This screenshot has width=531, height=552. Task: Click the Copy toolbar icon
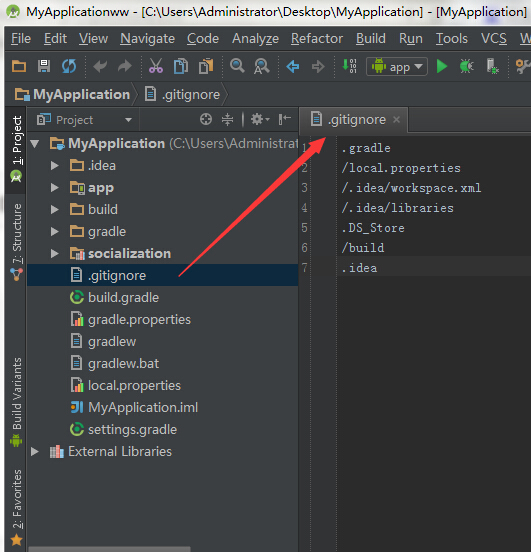181,66
